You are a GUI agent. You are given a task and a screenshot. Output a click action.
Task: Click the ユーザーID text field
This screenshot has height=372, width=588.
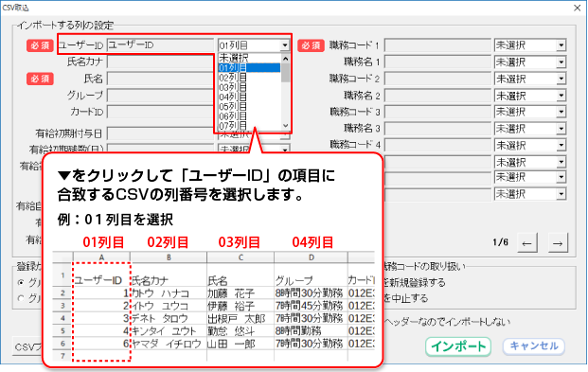160,45
